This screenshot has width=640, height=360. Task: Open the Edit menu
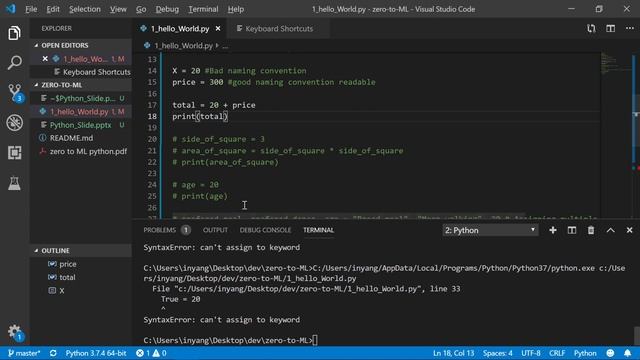tap(53, 9)
